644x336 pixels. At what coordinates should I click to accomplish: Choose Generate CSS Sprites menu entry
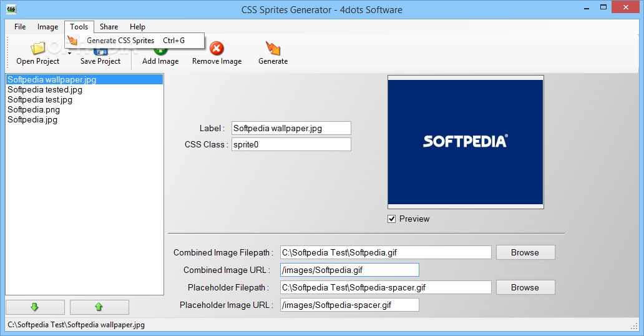[135, 41]
